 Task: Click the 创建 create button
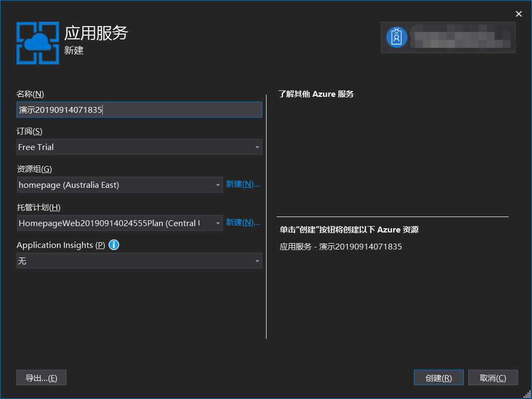[439, 378]
